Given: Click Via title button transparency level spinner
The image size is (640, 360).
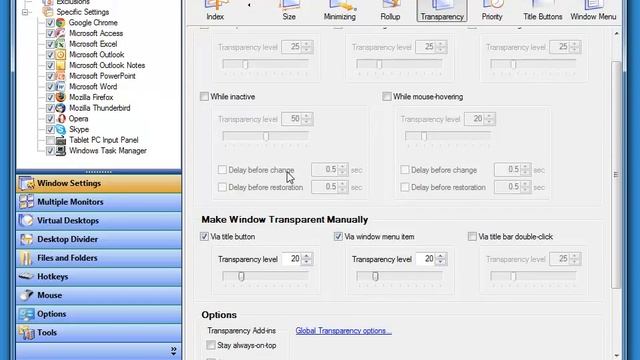Looking at the screenshot, I should coord(307,259).
